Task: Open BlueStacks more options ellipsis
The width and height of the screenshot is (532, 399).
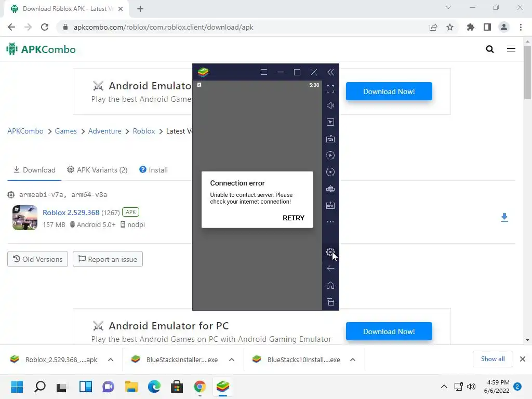Action: (x=330, y=222)
